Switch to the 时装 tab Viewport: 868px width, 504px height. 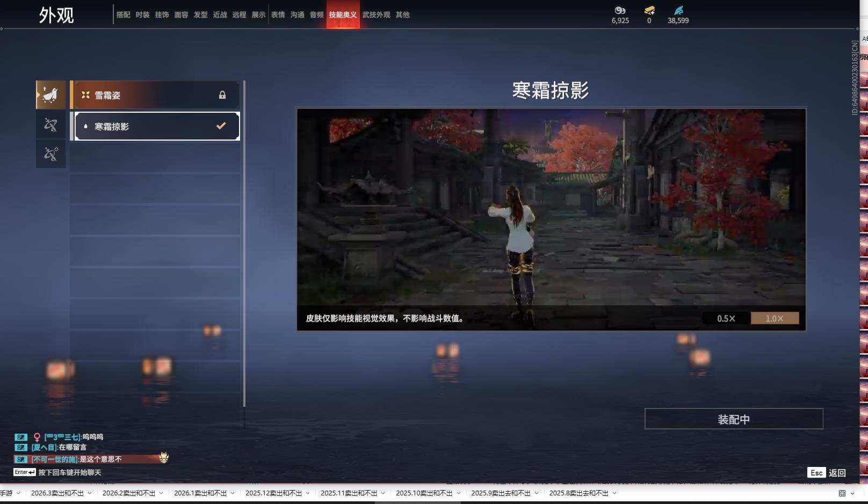142,15
